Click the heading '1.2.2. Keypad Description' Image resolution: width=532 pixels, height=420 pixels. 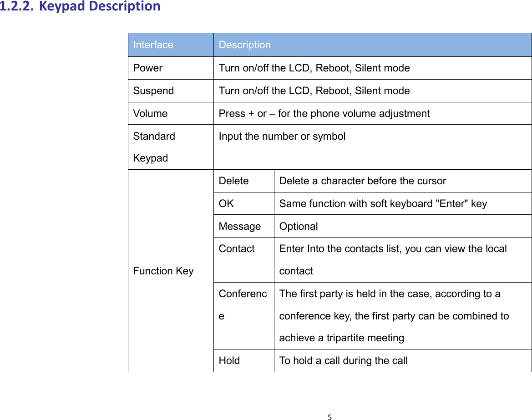80,6
